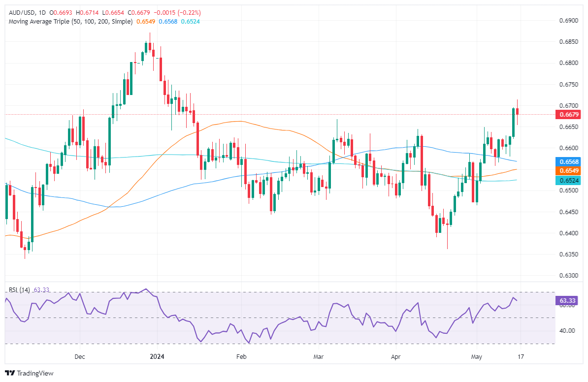This screenshot has width=588, height=382.
Task: Select the RSI (14) indicator label
Action: point(18,290)
